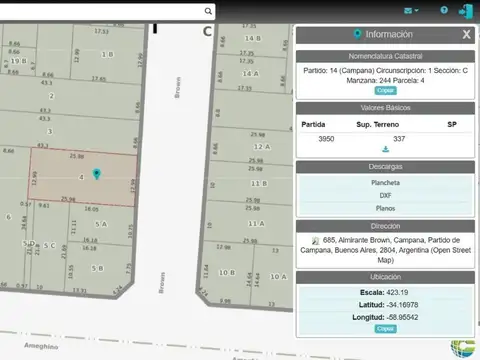Select parcel 14 A on the map
The image size is (480, 360).
[251, 74]
